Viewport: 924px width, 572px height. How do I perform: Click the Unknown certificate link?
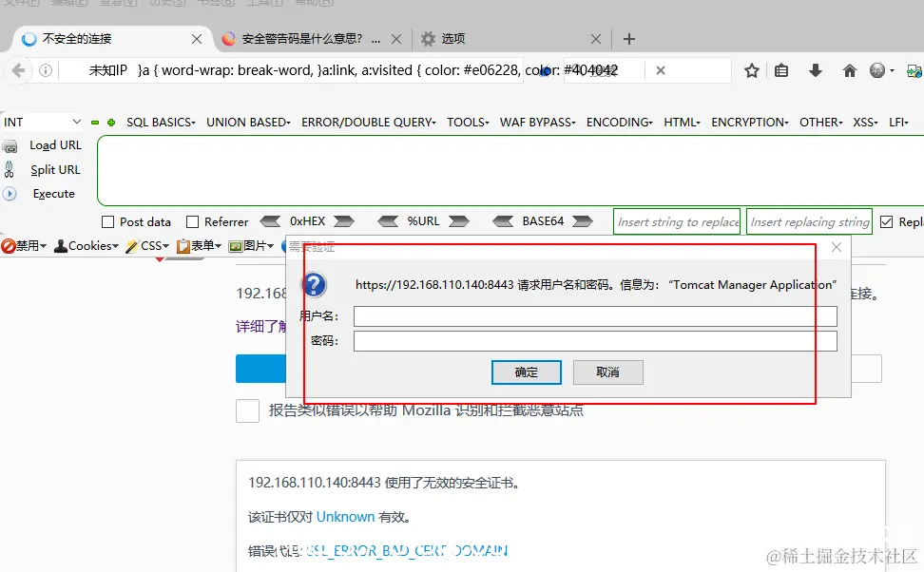click(x=344, y=516)
